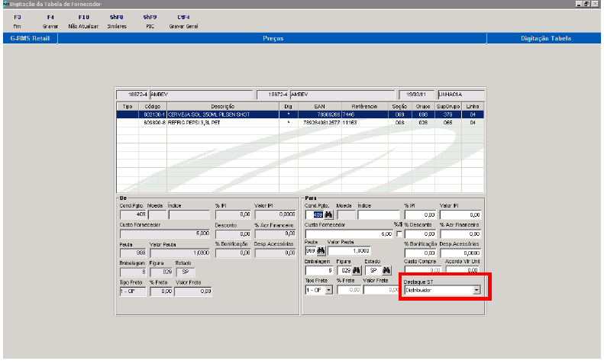Open Cond.Pgto. lookup binoculars in Para
The width and height of the screenshot is (604, 364).
point(328,214)
